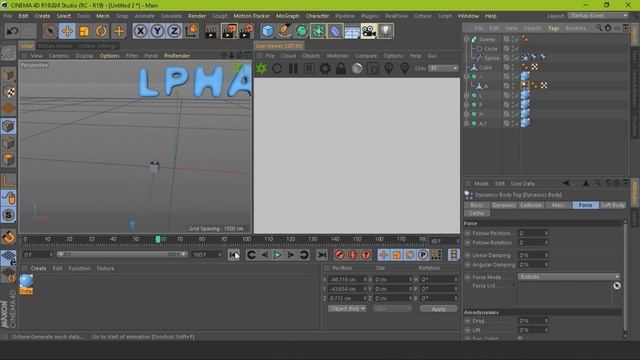640x360 pixels.
Task: Toggle the X axis lock
Action: (140, 31)
